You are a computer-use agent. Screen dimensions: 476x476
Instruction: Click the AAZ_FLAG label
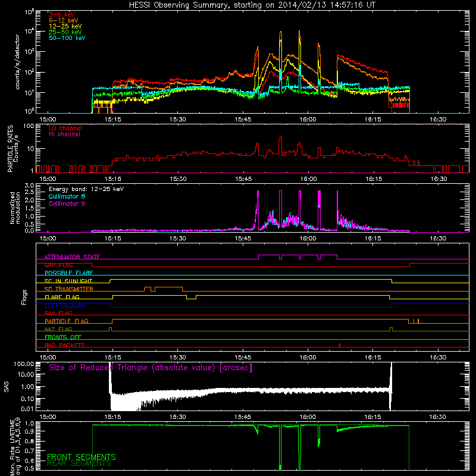(x=58, y=329)
